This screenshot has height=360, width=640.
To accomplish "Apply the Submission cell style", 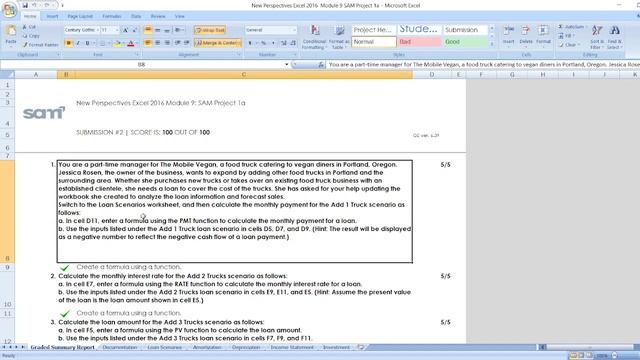I will coord(465,30).
